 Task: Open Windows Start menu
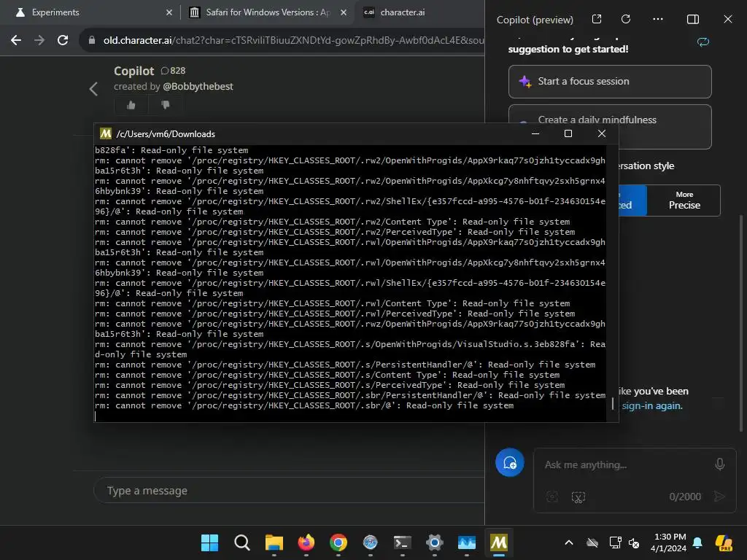(209, 542)
